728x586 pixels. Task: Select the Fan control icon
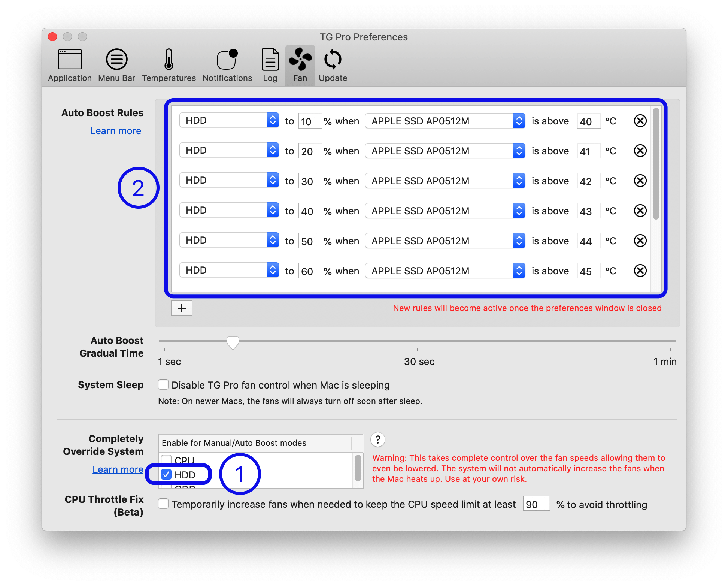coord(299,64)
